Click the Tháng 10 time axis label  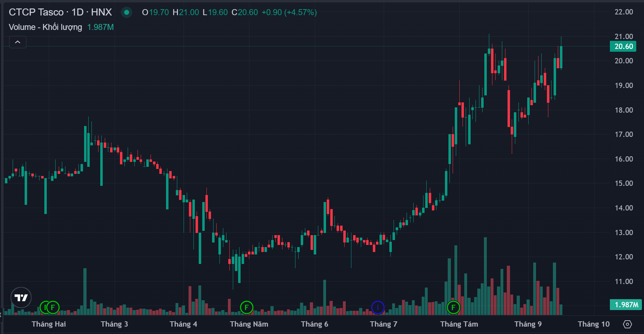click(x=594, y=324)
